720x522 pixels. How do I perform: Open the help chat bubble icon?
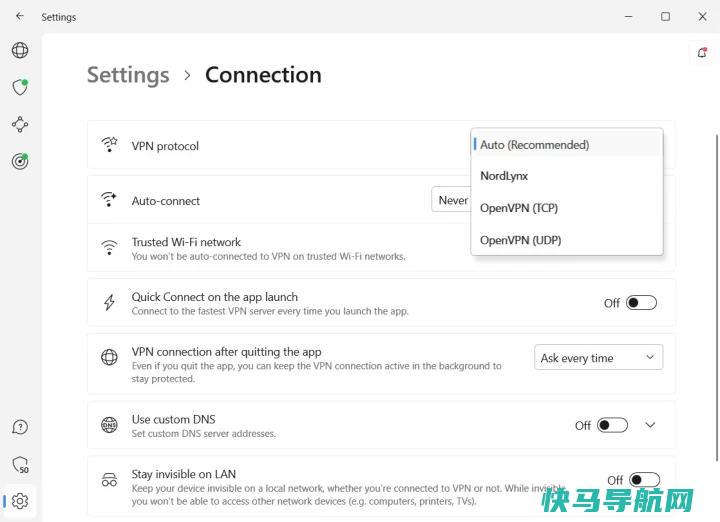coord(20,427)
